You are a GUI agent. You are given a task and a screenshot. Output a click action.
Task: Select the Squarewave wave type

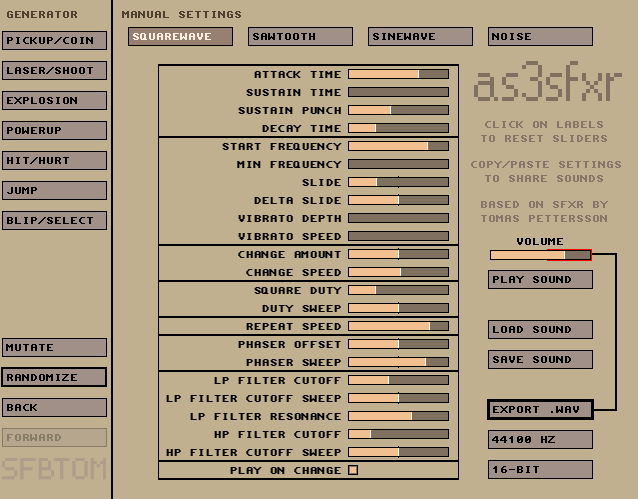click(180, 37)
